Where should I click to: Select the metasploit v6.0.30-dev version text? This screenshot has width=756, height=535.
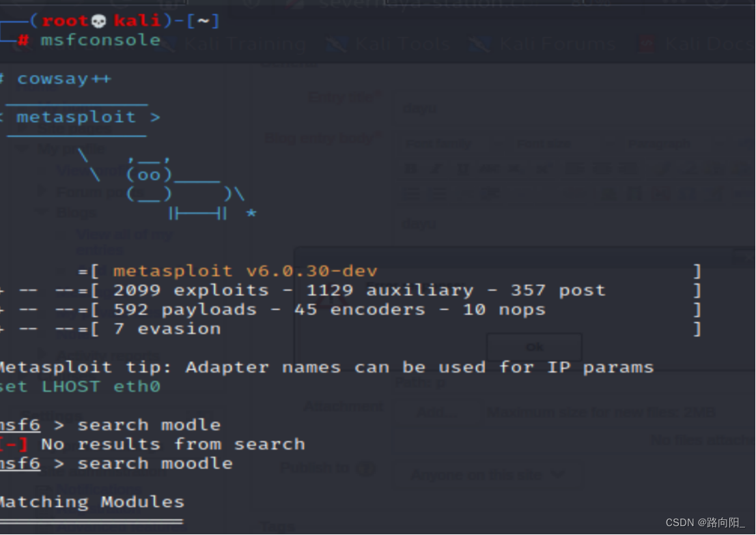(x=245, y=271)
